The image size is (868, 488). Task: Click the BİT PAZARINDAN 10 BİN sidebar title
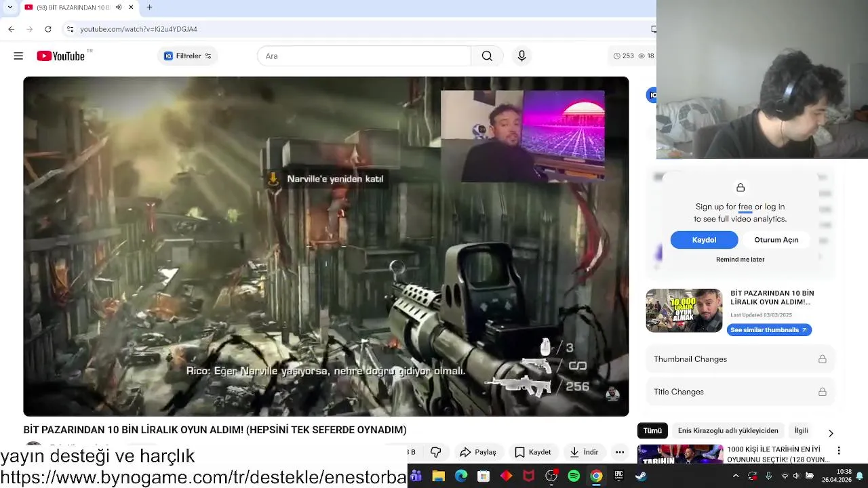click(772, 298)
